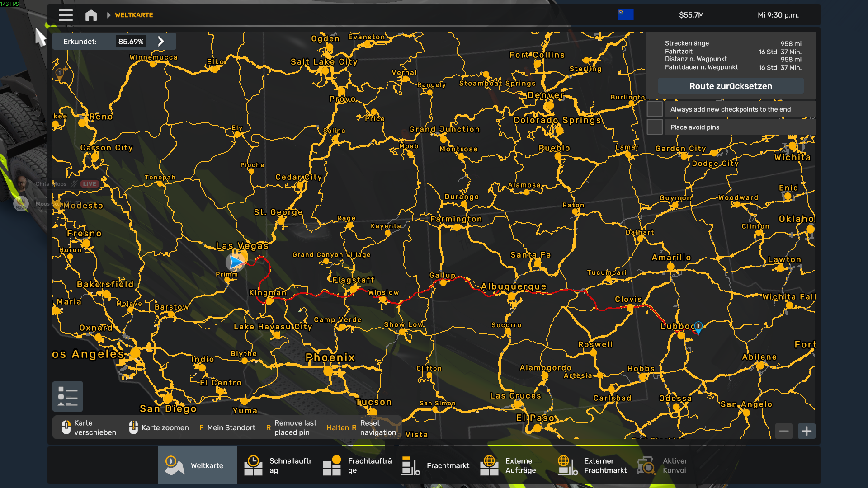868x488 pixels.
Task: Click the blue player position arrow
Action: (236, 262)
